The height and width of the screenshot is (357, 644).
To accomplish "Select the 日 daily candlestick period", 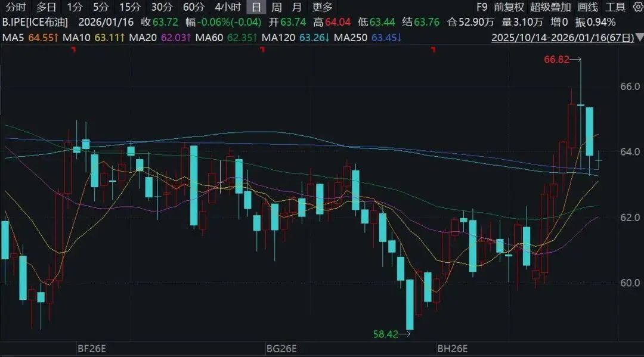I will [256, 7].
